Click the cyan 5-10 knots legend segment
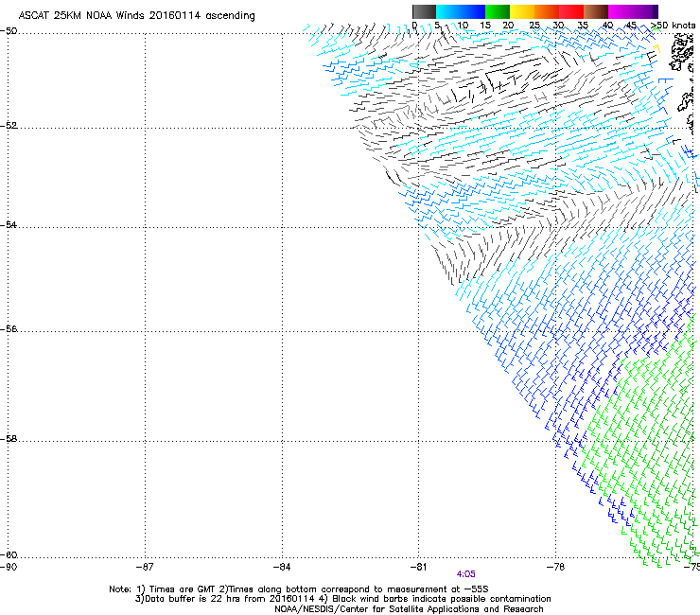The image size is (700, 615). [x=447, y=11]
